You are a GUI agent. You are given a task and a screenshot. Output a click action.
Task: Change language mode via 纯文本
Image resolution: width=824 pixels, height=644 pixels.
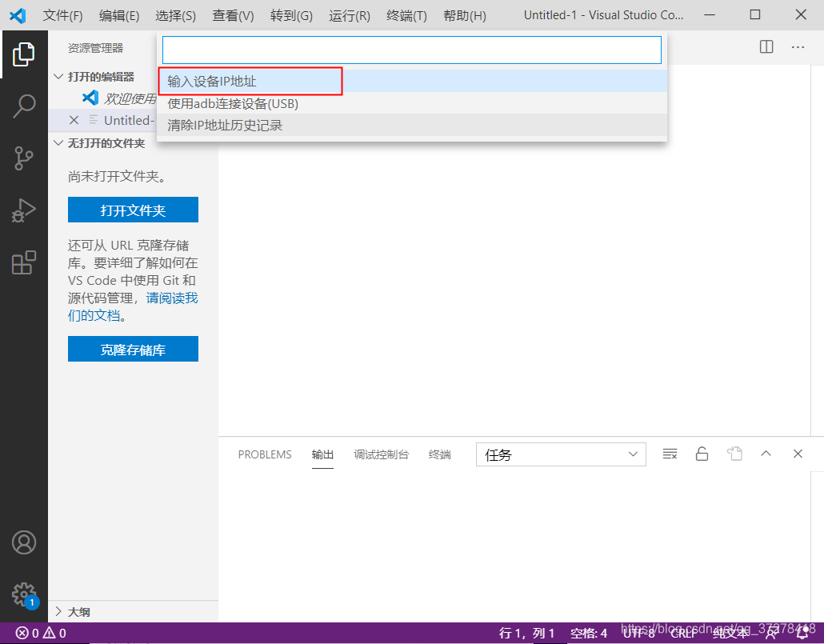tap(730, 633)
